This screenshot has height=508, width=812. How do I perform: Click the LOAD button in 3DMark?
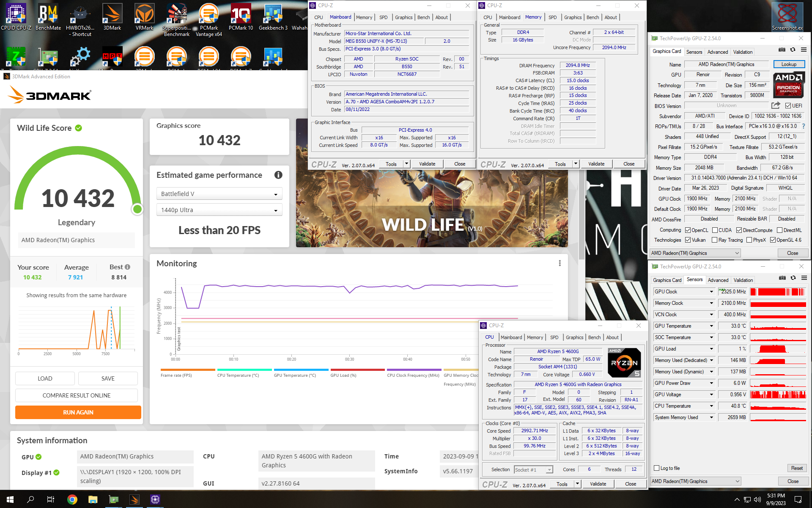(x=45, y=378)
